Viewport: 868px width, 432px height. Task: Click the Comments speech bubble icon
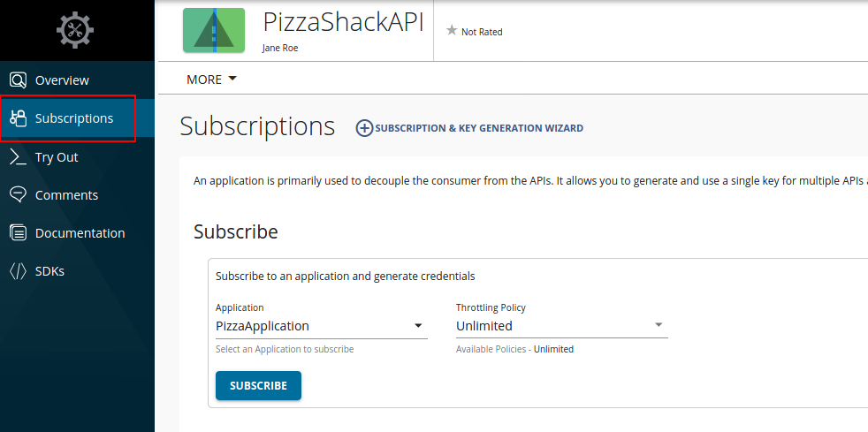click(x=19, y=194)
